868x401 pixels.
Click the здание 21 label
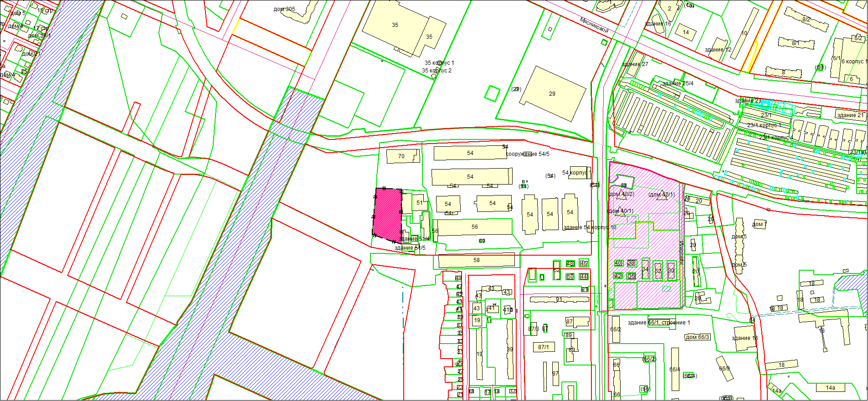[x=850, y=115]
